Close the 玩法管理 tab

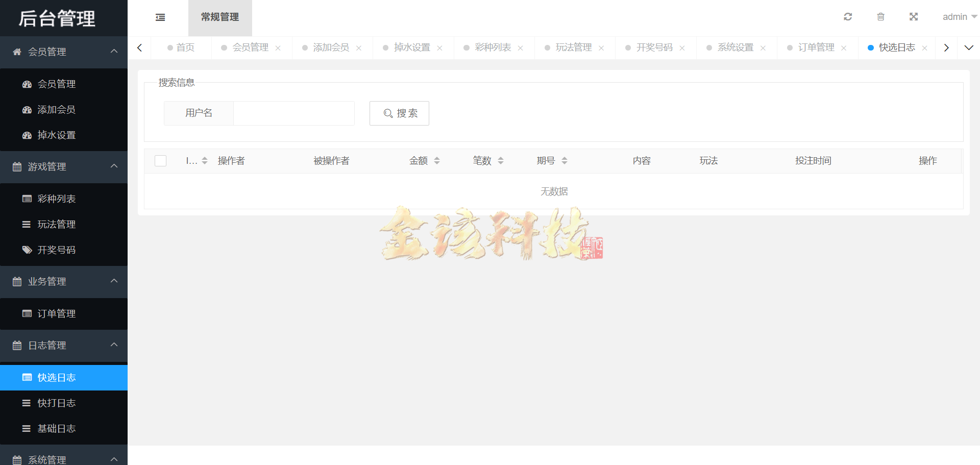point(602,47)
